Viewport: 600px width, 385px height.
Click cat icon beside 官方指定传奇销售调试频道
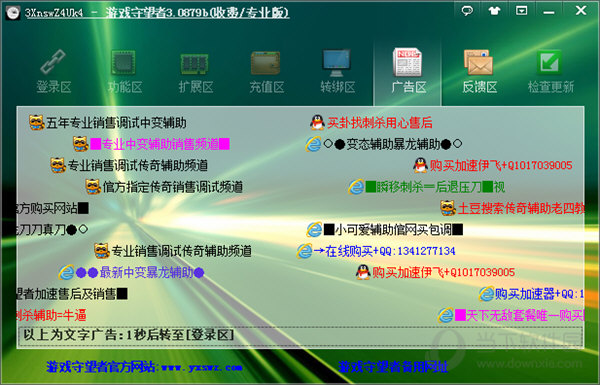point(93,187)
